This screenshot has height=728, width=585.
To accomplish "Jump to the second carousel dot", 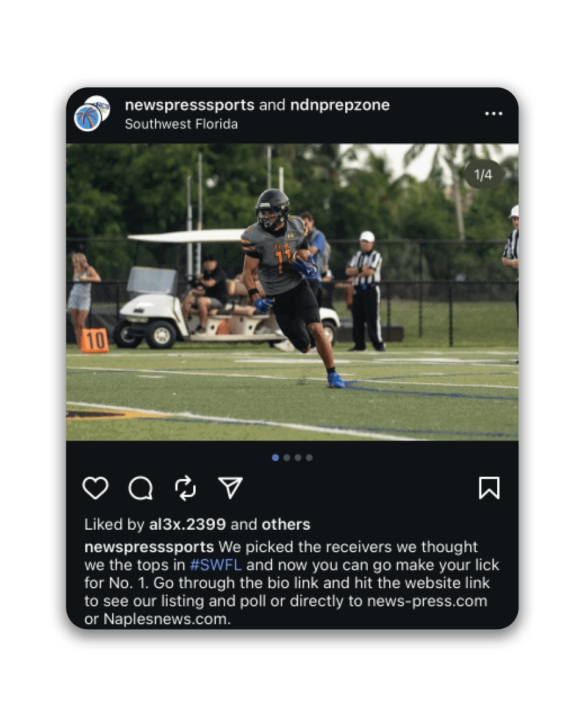I will 287,458.
